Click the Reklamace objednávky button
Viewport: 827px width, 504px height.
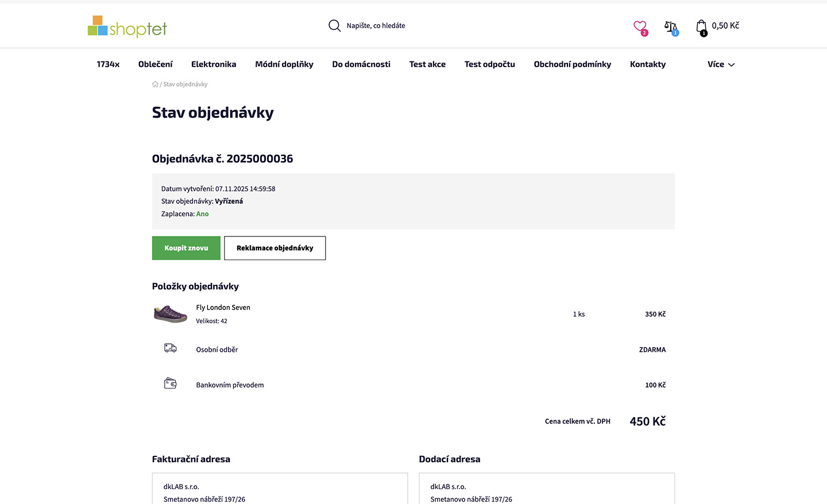[x=275, y=248]
